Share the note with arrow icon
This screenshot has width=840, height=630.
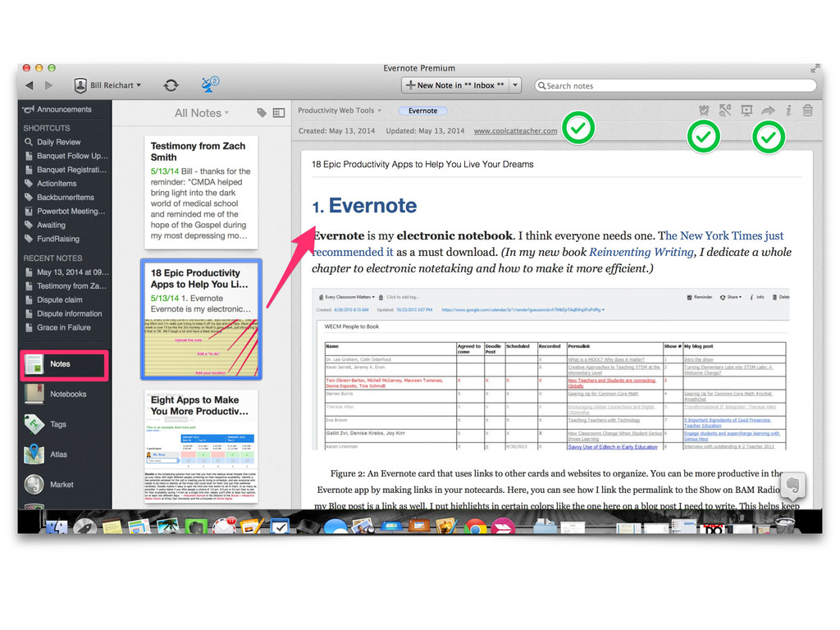click(768, 111)
